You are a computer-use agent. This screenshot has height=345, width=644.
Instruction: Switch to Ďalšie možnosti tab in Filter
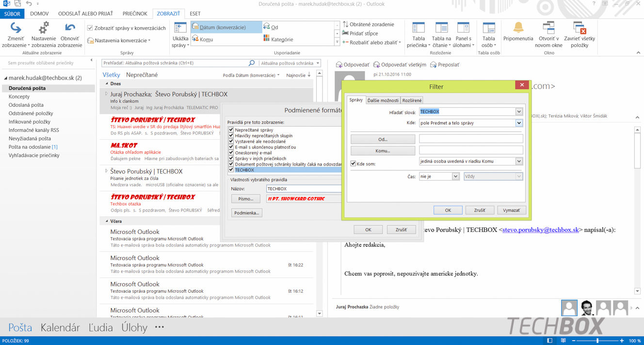383,100
